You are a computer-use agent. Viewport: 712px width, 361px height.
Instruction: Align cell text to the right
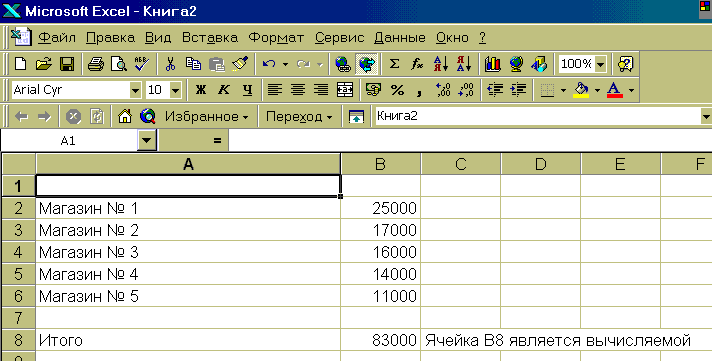point(321,90)
